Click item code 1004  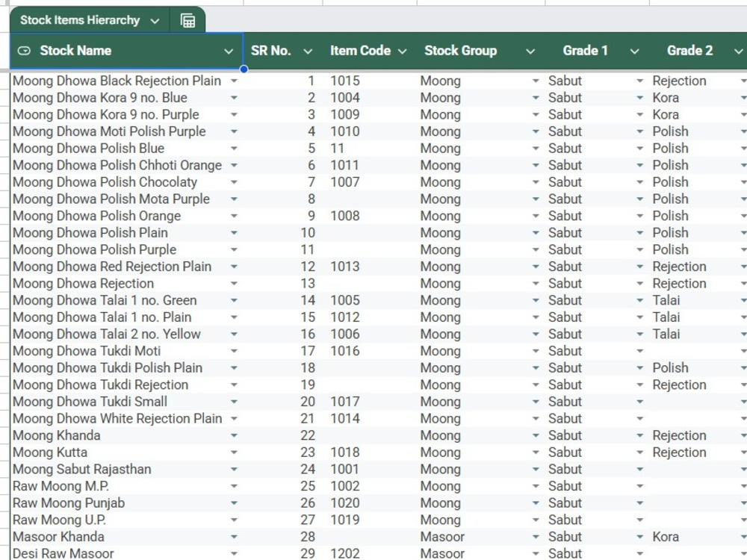(345, 98)
